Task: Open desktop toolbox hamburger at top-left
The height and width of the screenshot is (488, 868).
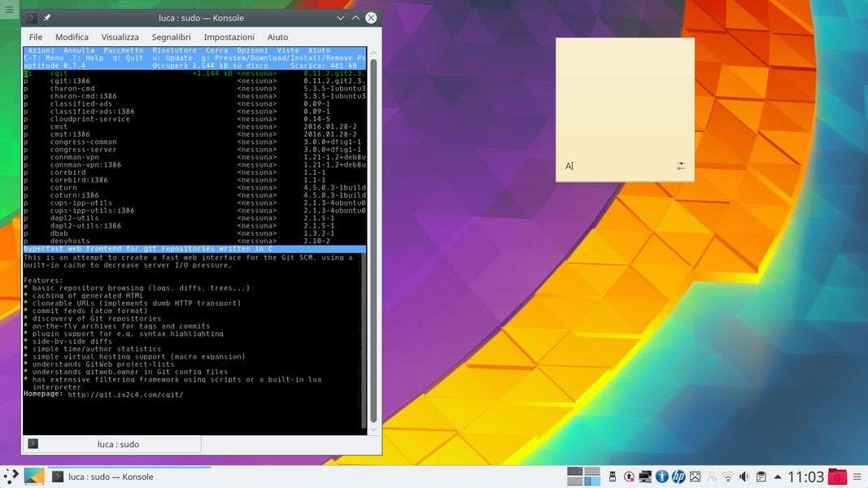Action: pyautogui.click(x=9, y=9)
